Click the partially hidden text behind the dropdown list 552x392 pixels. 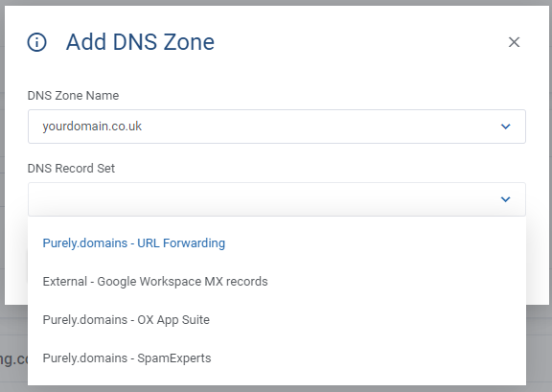click(x=14, y=358)
